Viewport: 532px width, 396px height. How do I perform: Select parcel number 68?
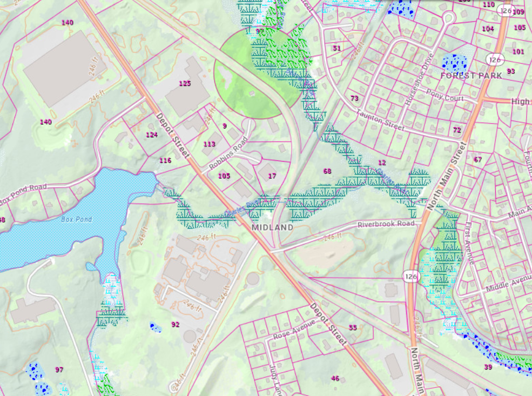pyautogui.click(x=327, y=171)
